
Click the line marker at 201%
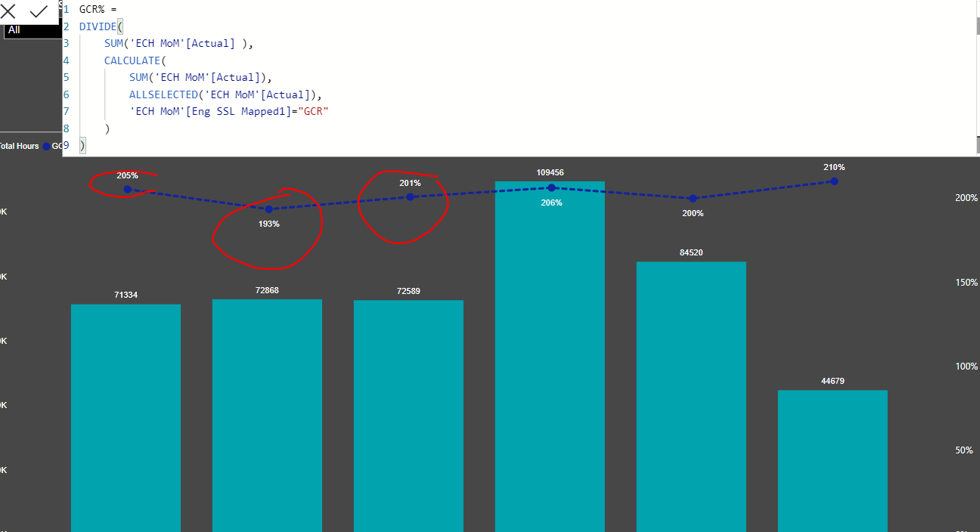411,196
